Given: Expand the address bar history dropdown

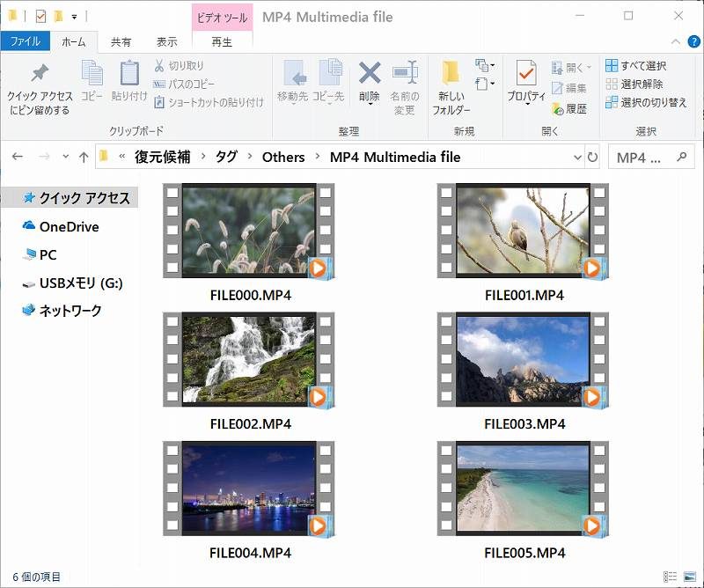Looking at the screenshot, I should (x=576, y=158).
